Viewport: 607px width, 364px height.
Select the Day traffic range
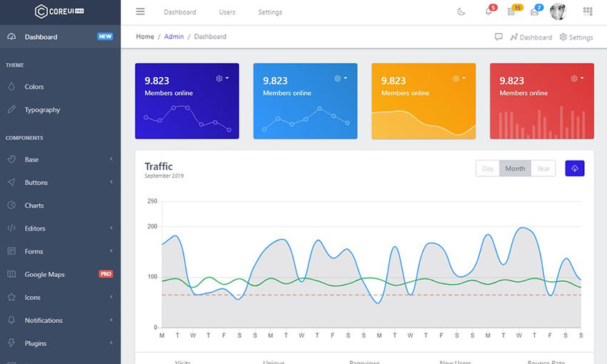click(x=488, y=168)
